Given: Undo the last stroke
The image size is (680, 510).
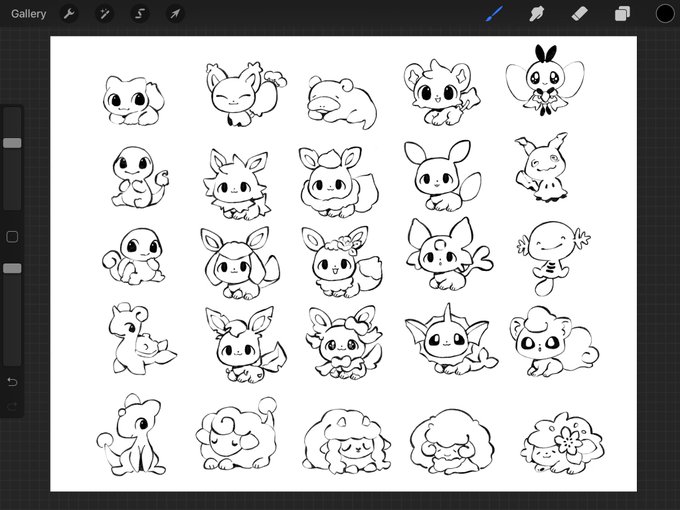Looking at the screenshot, I should click(x=12, y=382).
